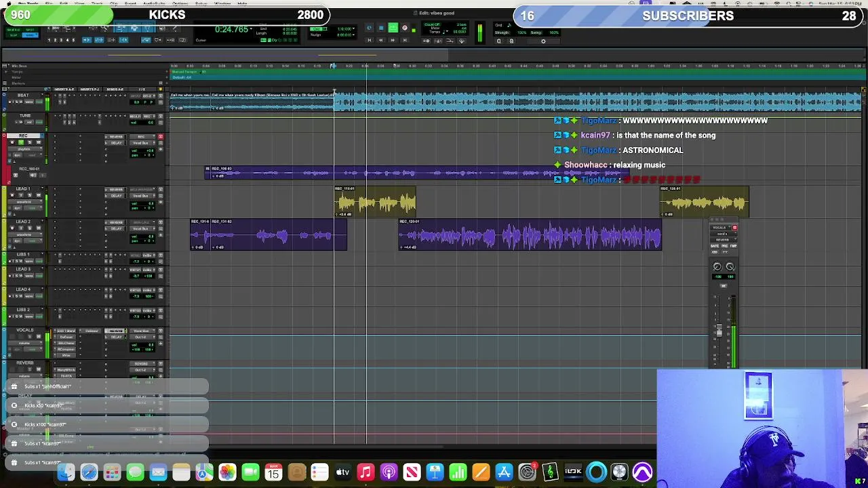Solo the LEAD 1 track
Viewport: 868px width, 488px height.
click(x=30, y=195)
